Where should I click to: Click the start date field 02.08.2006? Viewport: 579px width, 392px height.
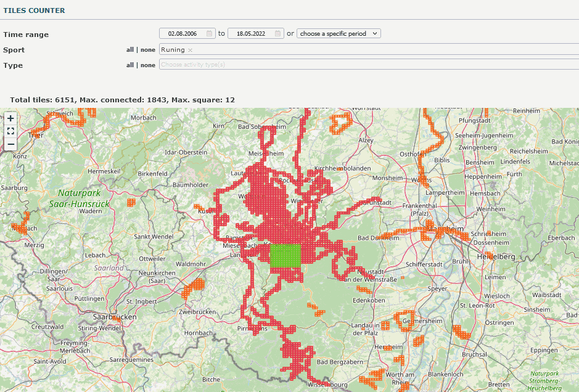point(182,34)
